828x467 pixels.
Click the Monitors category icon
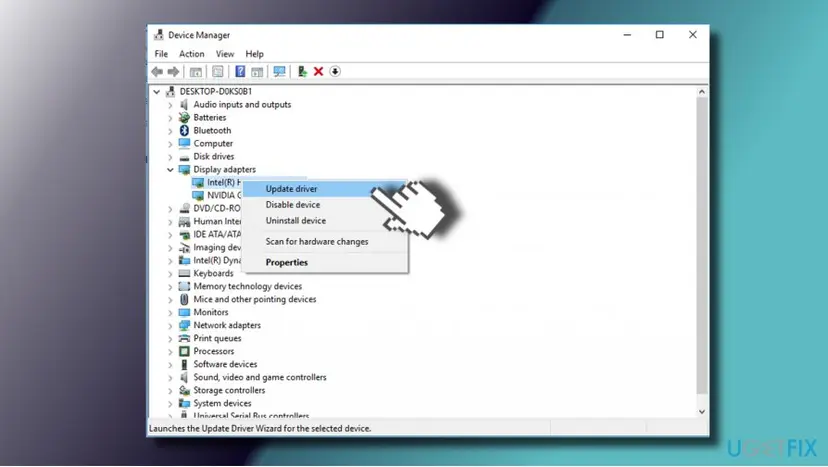click(x=184, y=312)
